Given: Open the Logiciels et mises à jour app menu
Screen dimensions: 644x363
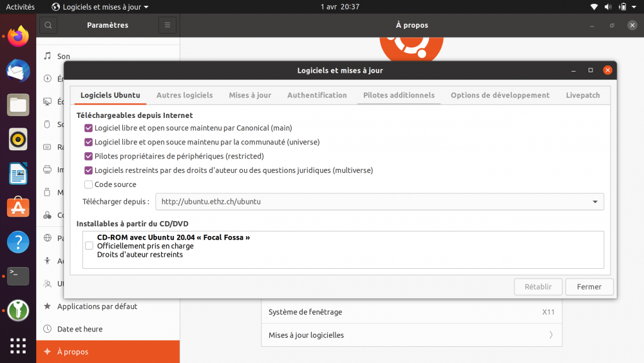Looking at the screenshot, I should pos(100,6).
